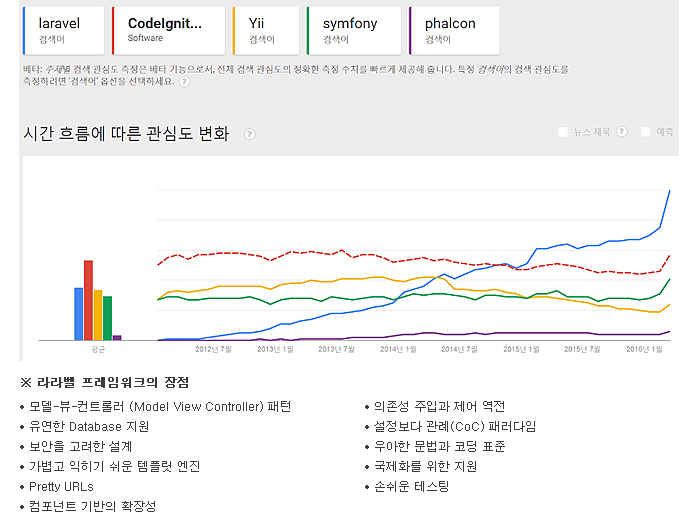The image size is (700, 521).
Task: Click 2013년 7월 axis label
Action: [336, 349]
